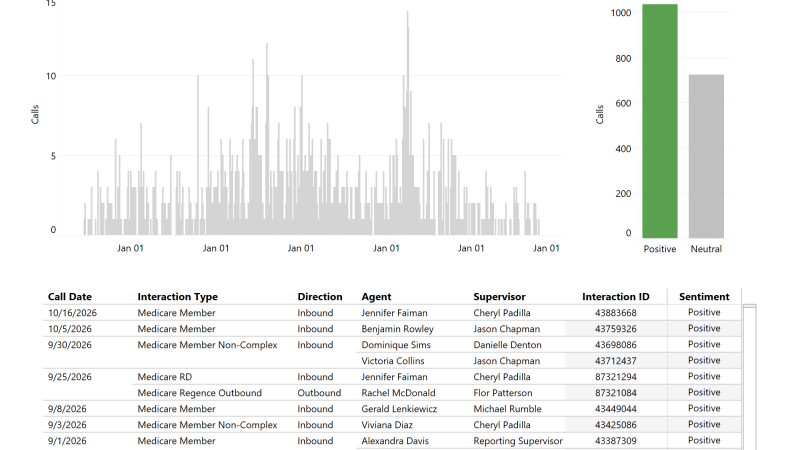Select call date 10/5/2026
This screenshot has height=450, width=800.
coord(70,329)
